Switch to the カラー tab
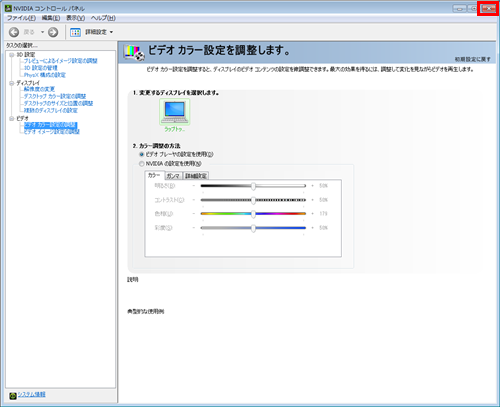Screen dimensions: 500x407 click(154, 175)
